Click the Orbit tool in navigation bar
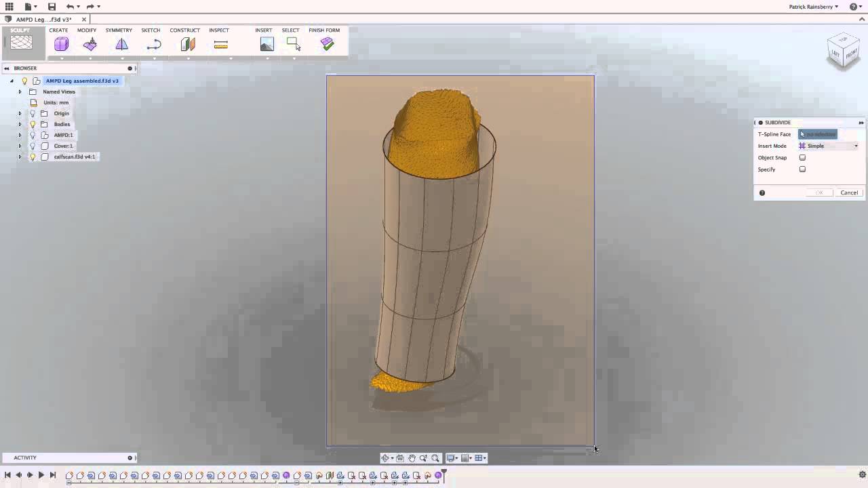The width and height of the screenshot is (868, 488). pos(384,458)
